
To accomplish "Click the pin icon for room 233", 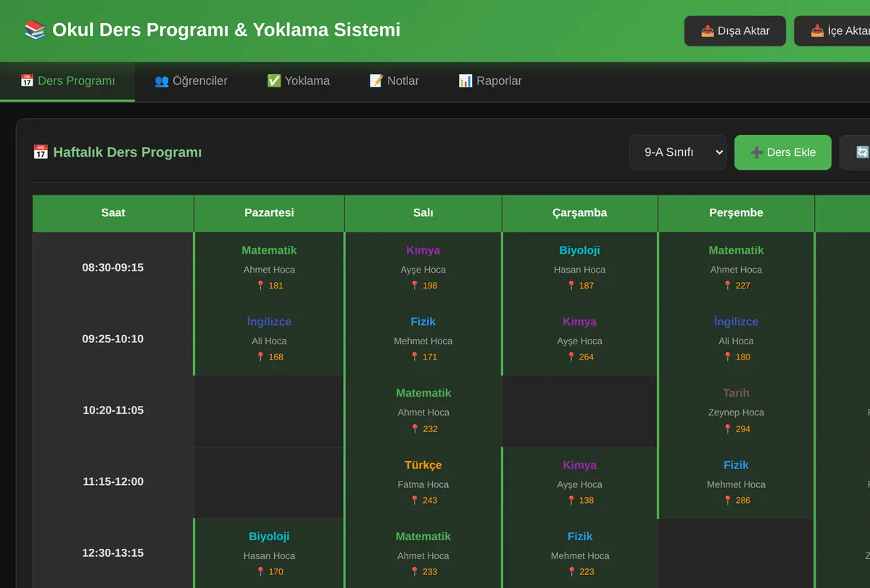I will [x=415, y=571].
